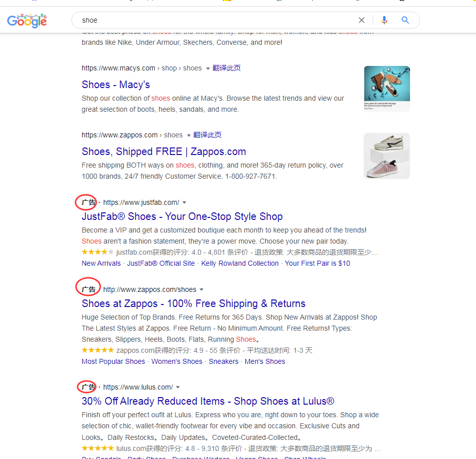The height and width of the screenshot is (459, 476).
Task: Click the Lulus 4.8 star rating line
Action: tap(231, 448)
